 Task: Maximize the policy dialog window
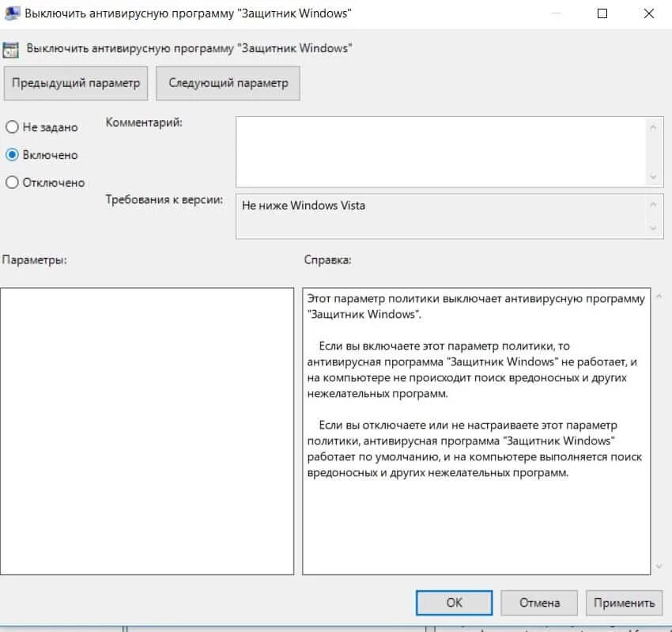[x=602, y=13]
